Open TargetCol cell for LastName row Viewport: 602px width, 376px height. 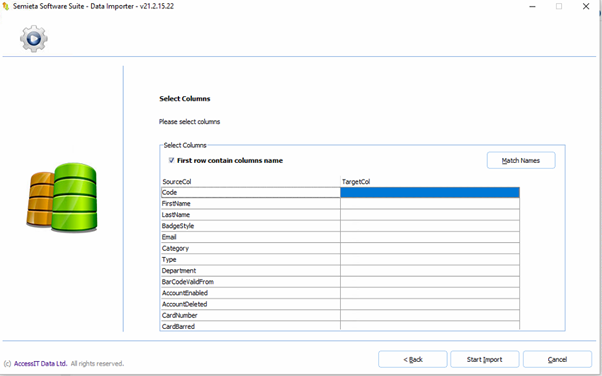click(x=430, y=215)
